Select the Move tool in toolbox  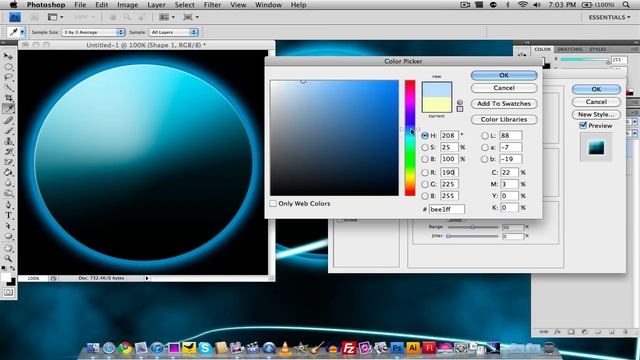coord(8,56)
